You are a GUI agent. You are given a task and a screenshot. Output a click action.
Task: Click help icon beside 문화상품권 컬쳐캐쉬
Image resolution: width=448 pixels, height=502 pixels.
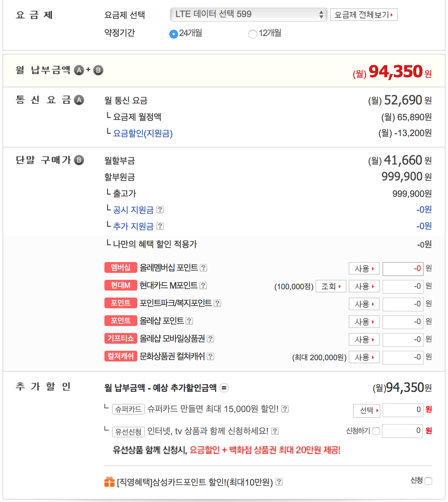[x=210, y=356]
